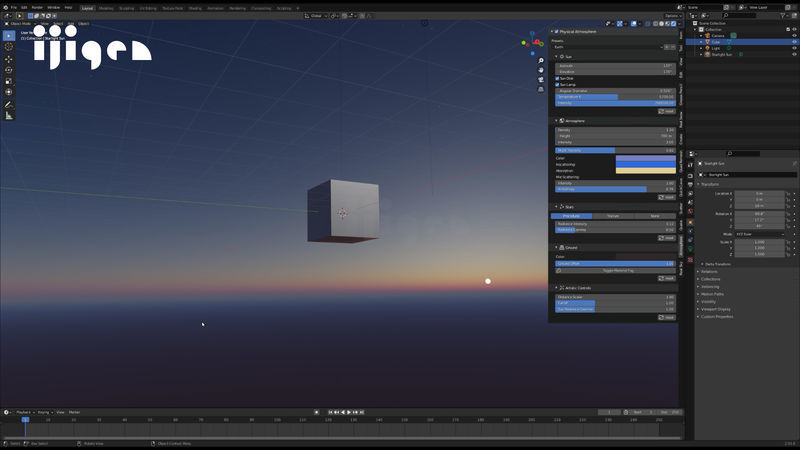800x450 pixels.
Task: Select the Procedural stars option
Action: [571, 216]
